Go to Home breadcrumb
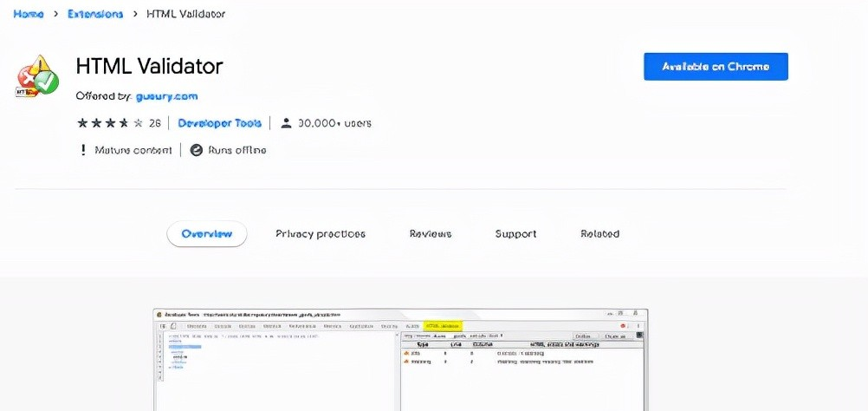 click(x=29, y=15)
